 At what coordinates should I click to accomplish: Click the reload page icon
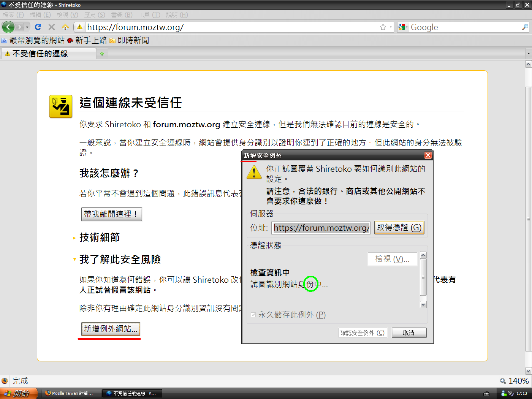pos(38,27)
